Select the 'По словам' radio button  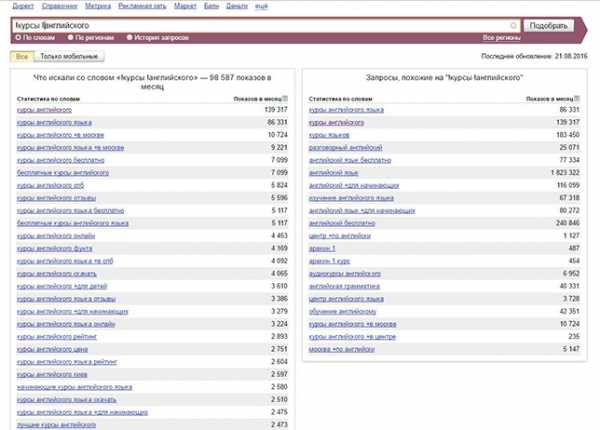[16, 38]
